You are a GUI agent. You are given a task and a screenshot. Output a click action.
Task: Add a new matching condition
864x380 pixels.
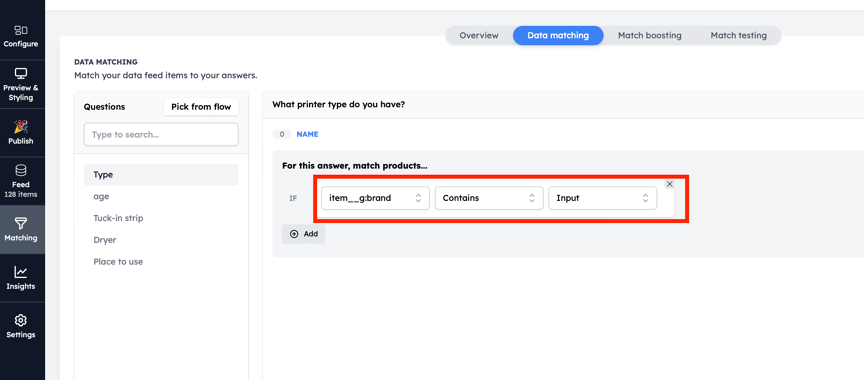click(304, 234)
